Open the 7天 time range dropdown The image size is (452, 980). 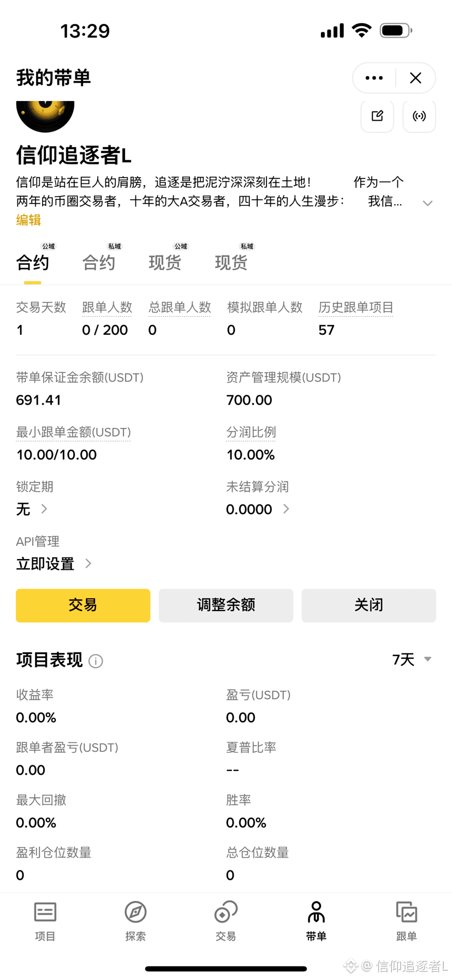point(412,660)
